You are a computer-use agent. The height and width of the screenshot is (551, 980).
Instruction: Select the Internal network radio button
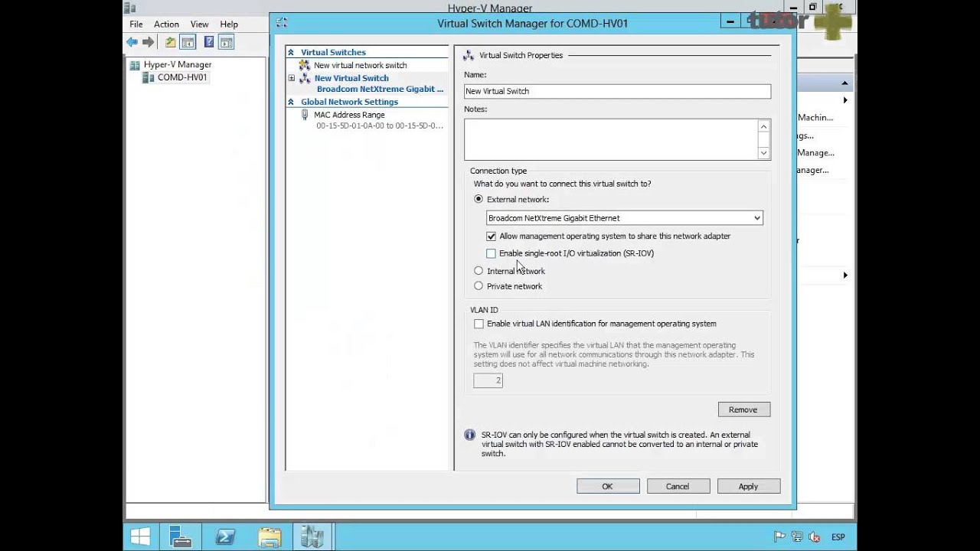coord(479,271)
